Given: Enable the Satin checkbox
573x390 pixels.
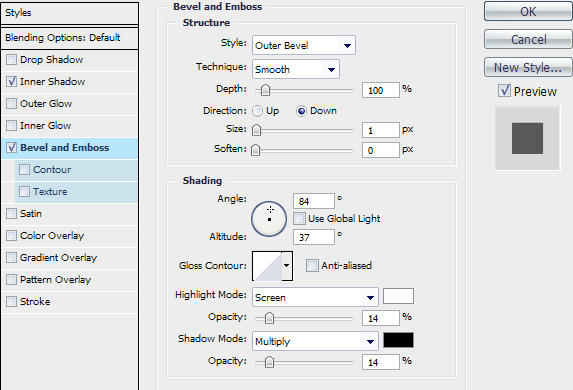Looking at the screenshot, I should (12, 213).
